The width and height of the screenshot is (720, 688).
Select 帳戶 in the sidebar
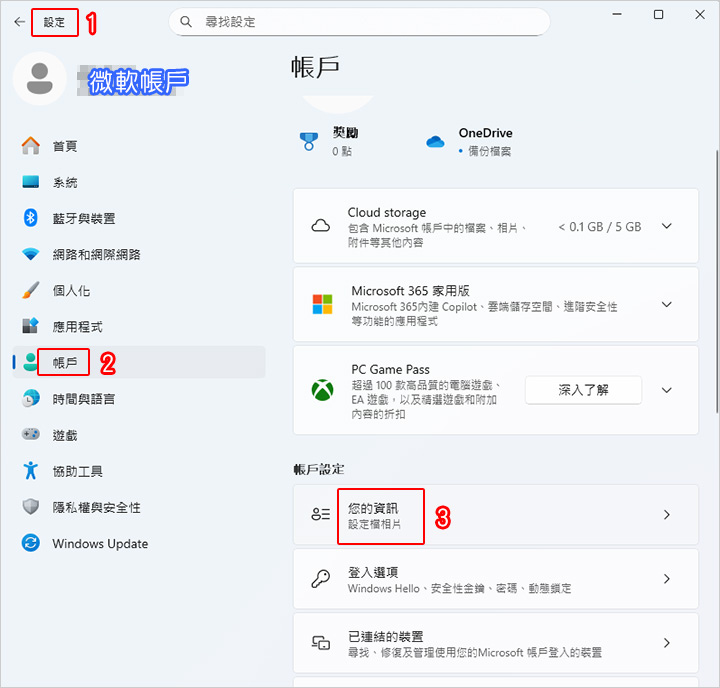pyautogui.click(x=139, y=362)
